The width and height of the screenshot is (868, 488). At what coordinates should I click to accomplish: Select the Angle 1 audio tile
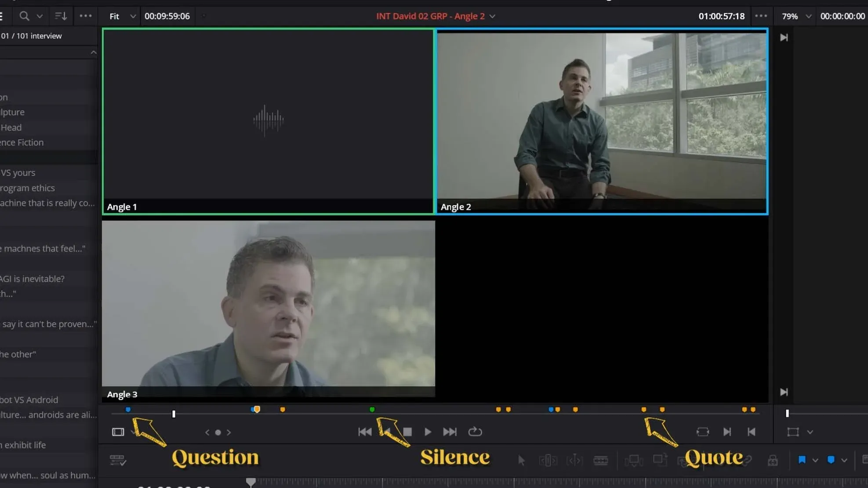tap(268, 121)
